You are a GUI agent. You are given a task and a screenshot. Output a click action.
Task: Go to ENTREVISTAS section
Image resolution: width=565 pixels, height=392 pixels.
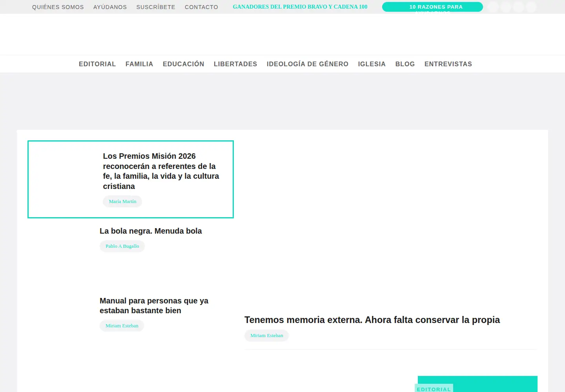click(448, 64)
